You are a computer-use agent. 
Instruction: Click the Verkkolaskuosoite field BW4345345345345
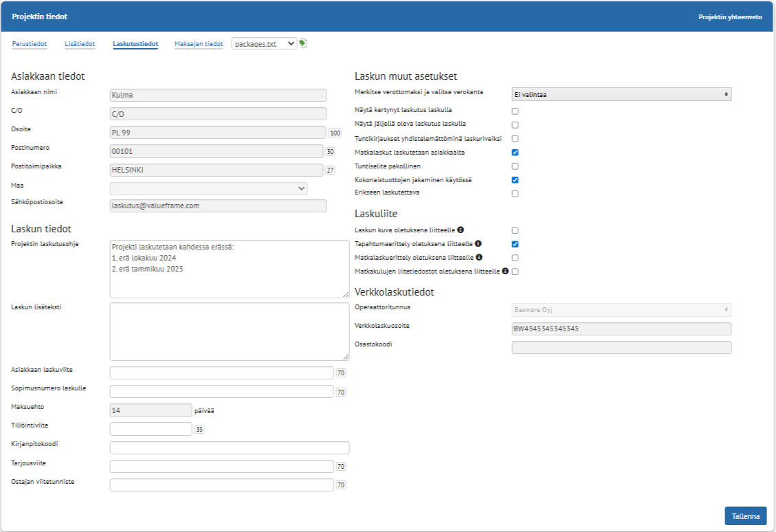(621, 329)
